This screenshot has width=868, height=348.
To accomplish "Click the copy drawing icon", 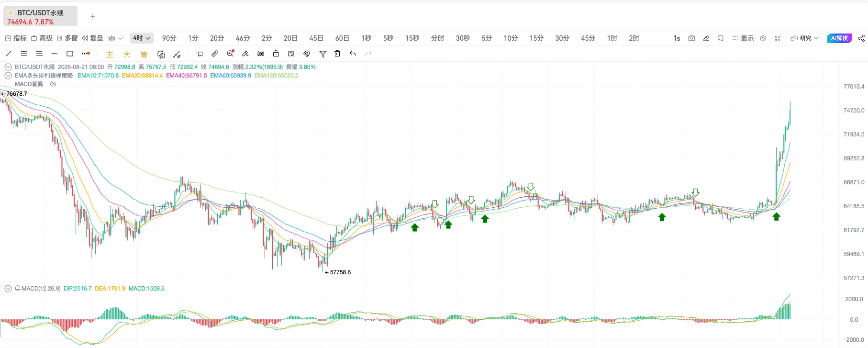I will 200,54.
